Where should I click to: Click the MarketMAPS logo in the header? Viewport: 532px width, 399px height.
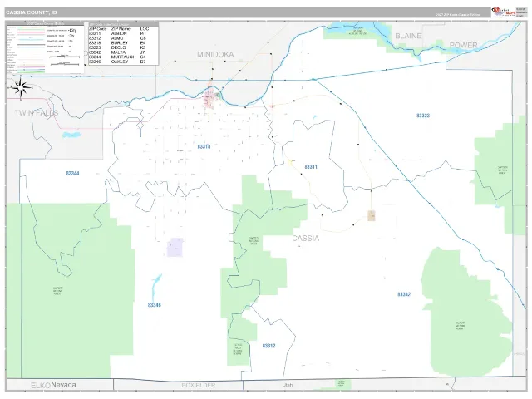(504, 12)
